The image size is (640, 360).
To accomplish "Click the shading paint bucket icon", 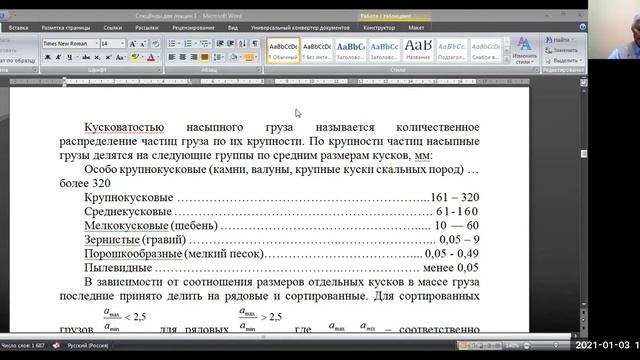I will (233, 57).
